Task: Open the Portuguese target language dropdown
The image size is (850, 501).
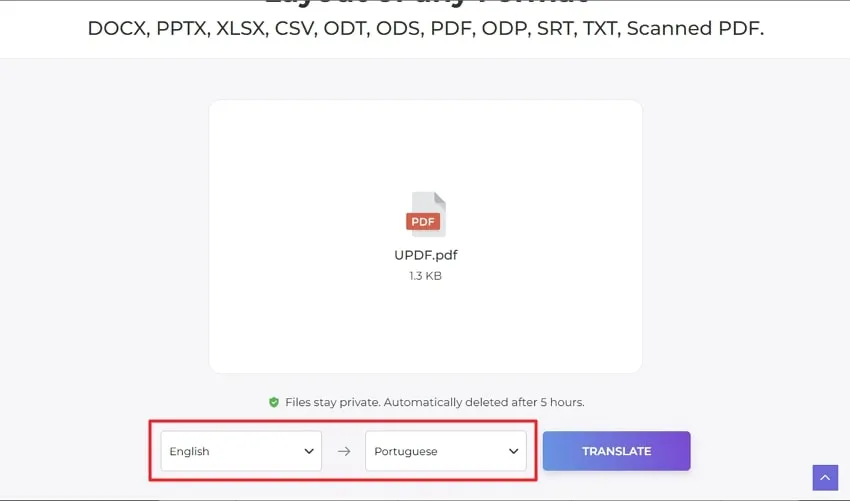Action: [446, 451]
